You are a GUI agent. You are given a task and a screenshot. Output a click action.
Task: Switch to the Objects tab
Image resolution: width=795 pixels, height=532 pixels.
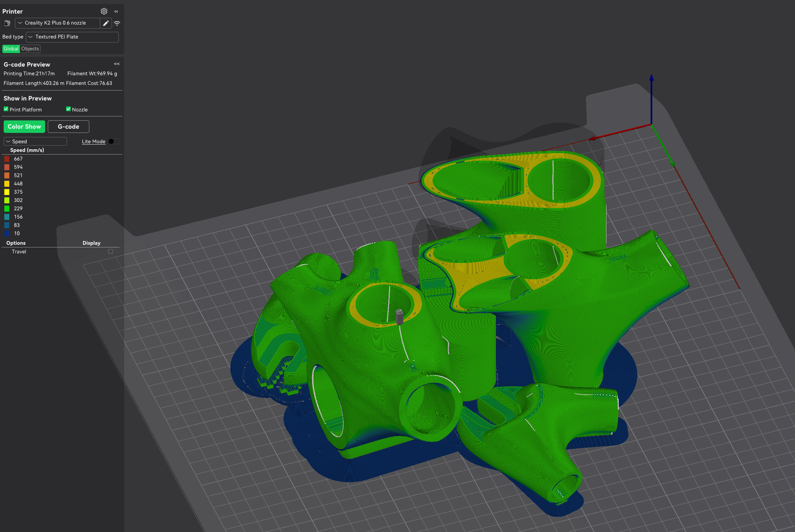(x=30, y=48)
